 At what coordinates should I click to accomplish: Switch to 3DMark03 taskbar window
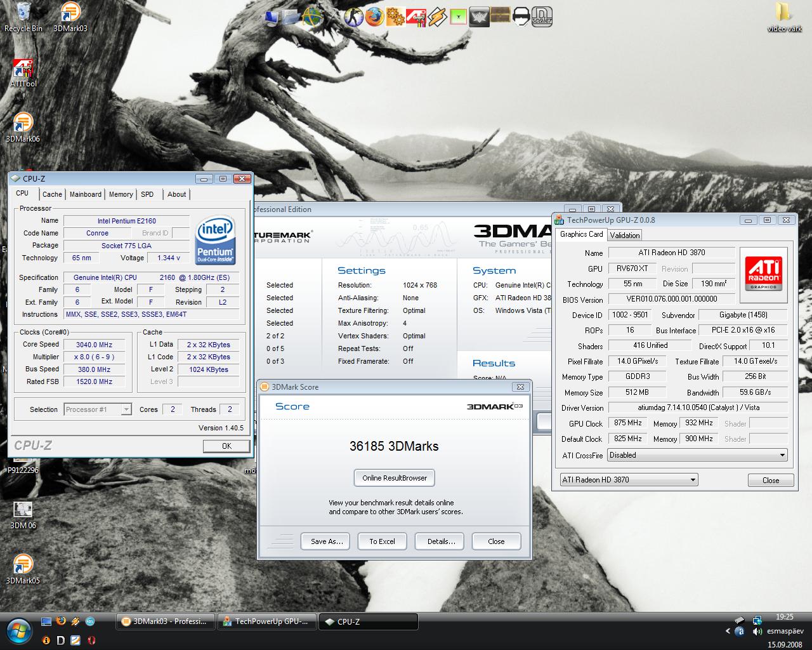pyautogui.click(x=165, y=621)
